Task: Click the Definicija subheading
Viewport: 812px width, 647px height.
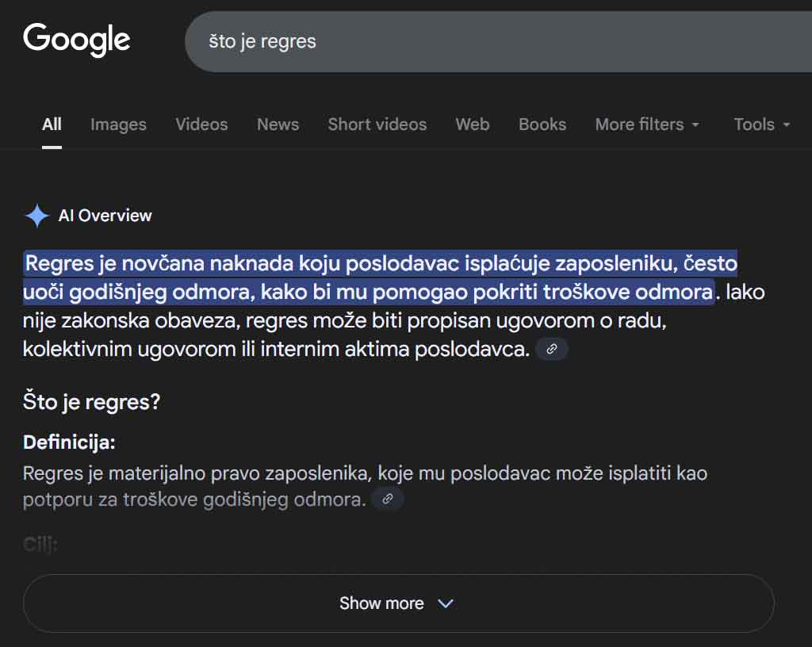Action: click(69, 442)
